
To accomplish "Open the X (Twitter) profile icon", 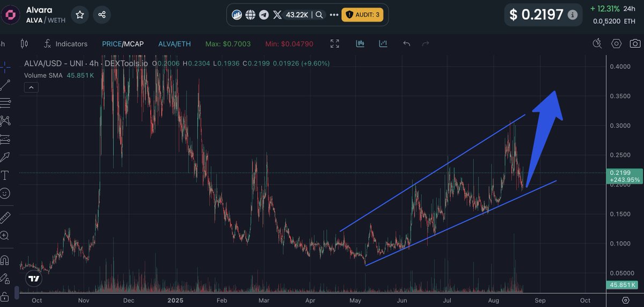I will click(277, 15).
